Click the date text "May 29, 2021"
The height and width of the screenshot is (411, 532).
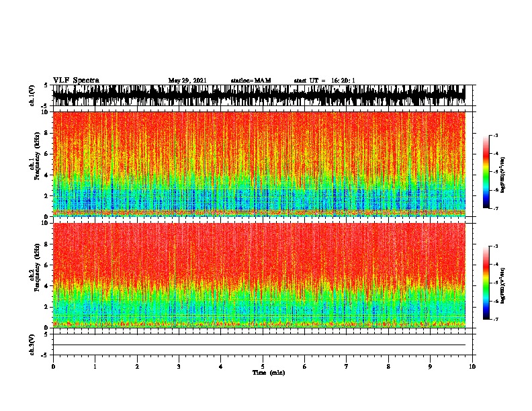click(187, 81)
